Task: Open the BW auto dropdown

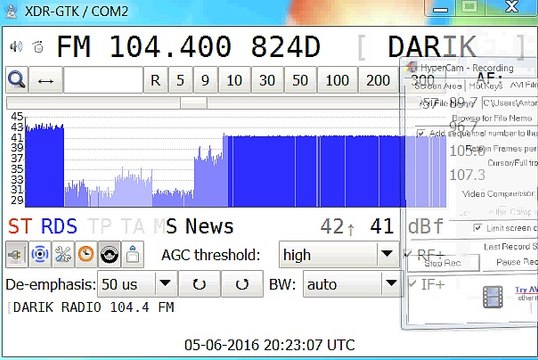Action: (x=353, y=284)
